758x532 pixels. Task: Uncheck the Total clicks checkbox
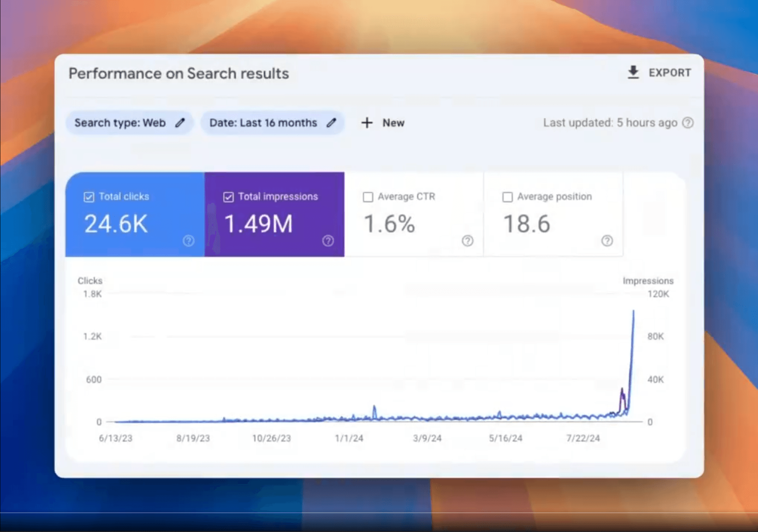(89, 197)
